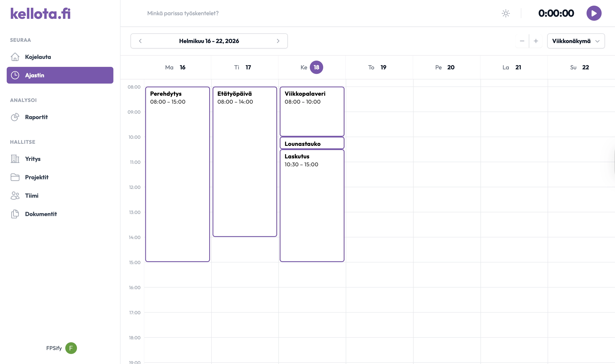This screenshot has height=364, width=615.
Task: Open FPSify user avatar menu
Action: 71,348
